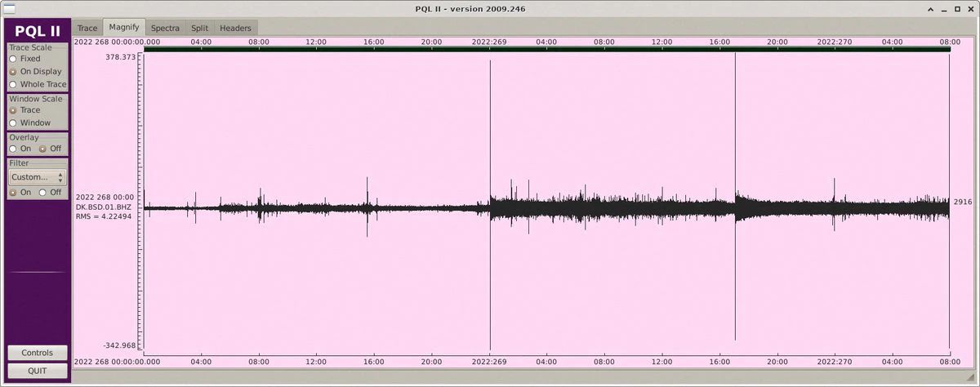Screen dimensions: 980x387
Task: Click the dark time range bar above trace
Action: [x=547, y=49]
